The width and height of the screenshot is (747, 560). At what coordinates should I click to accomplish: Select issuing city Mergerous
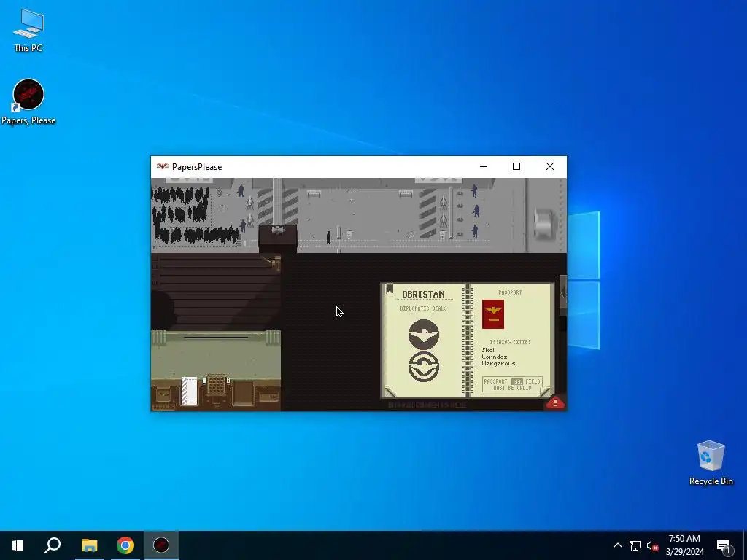(x=498, y=363)
